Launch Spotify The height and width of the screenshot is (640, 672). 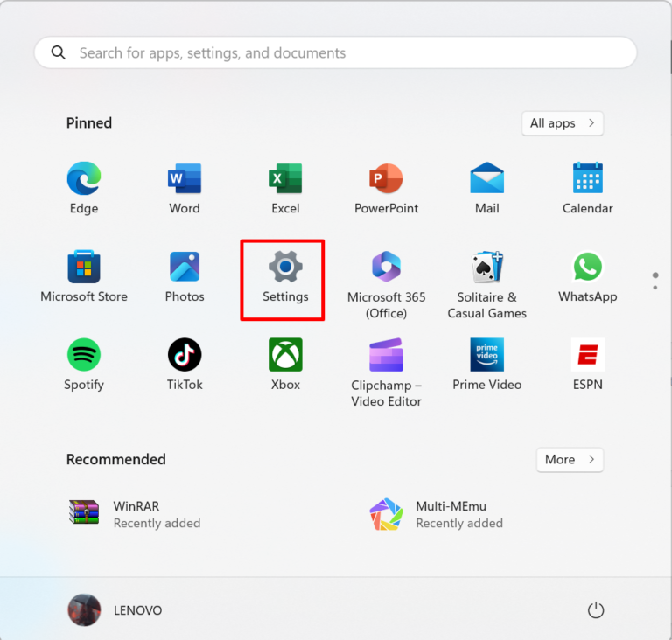pos(84,364)
